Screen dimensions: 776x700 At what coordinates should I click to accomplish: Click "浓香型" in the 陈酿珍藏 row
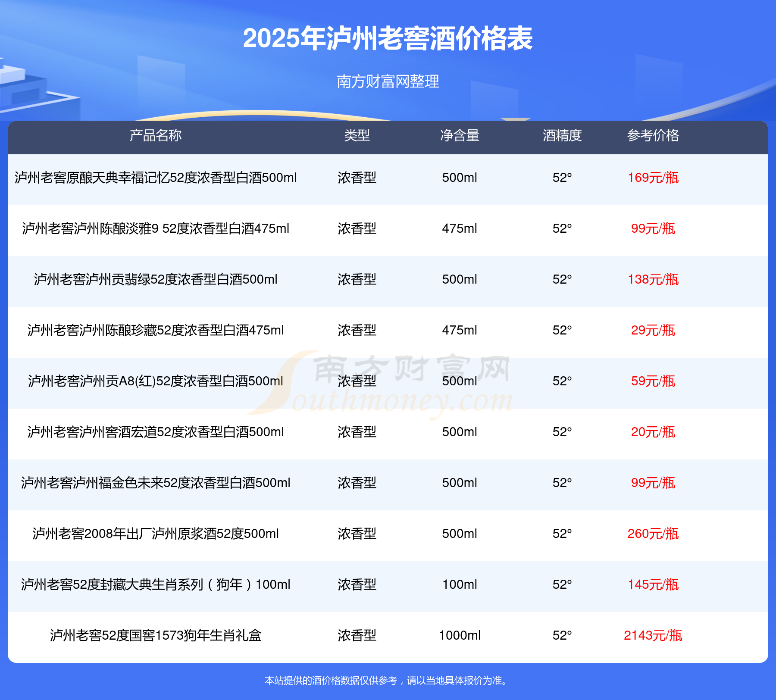tap(357, 330)
